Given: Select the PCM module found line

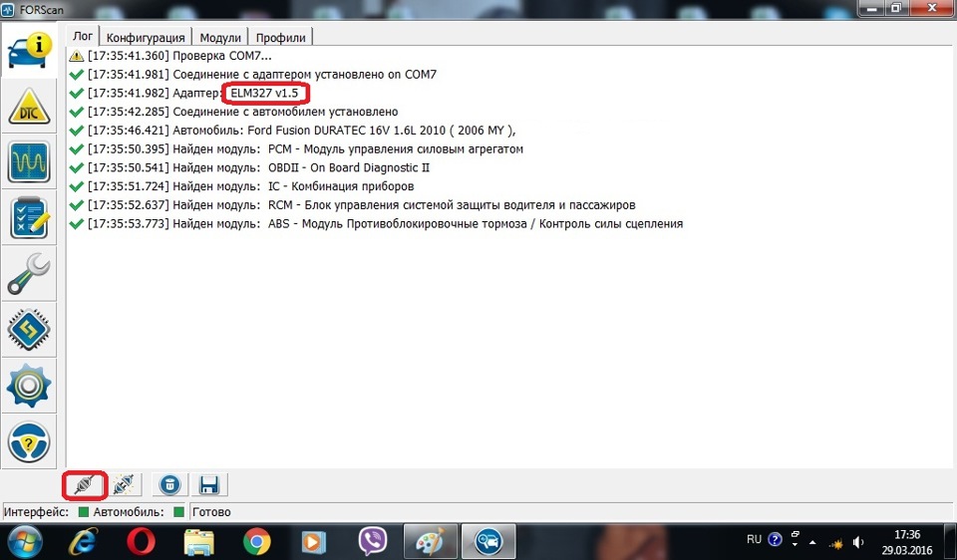Looking at the screenshot, I should [x=296, y=149].
